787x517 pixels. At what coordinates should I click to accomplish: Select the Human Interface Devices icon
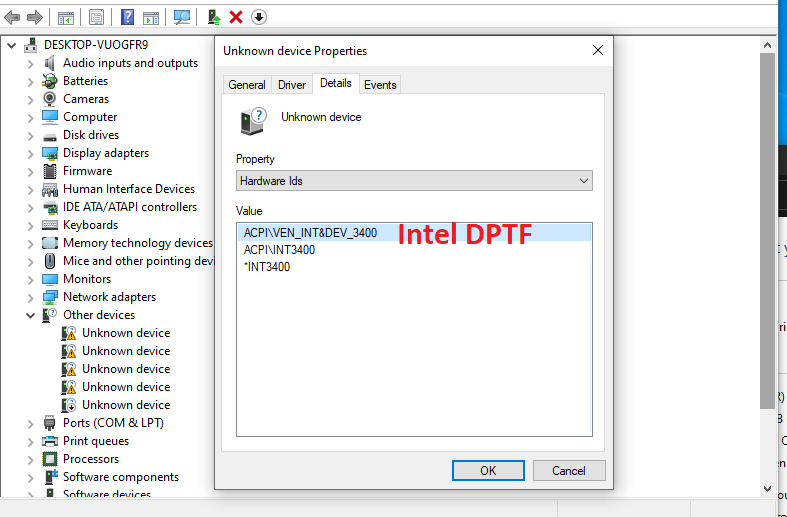point(50,189)
